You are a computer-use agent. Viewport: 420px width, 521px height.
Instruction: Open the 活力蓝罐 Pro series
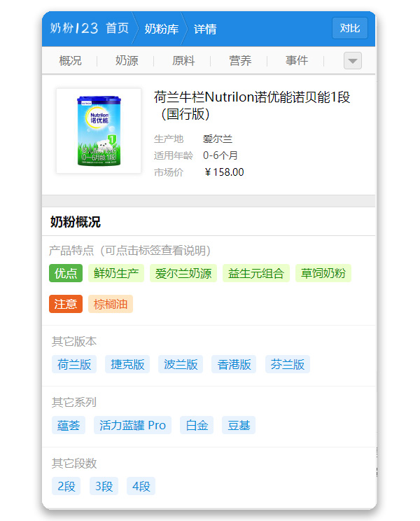tap(132, 425)
